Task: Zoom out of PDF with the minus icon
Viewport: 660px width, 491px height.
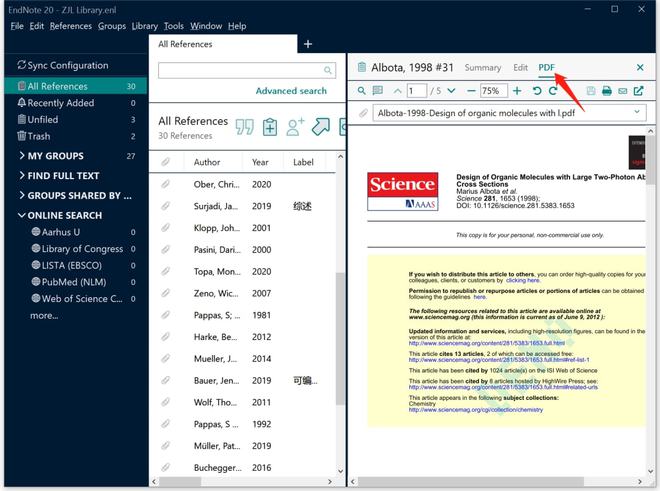Action: pyautogui.click(x=471, y=91)
